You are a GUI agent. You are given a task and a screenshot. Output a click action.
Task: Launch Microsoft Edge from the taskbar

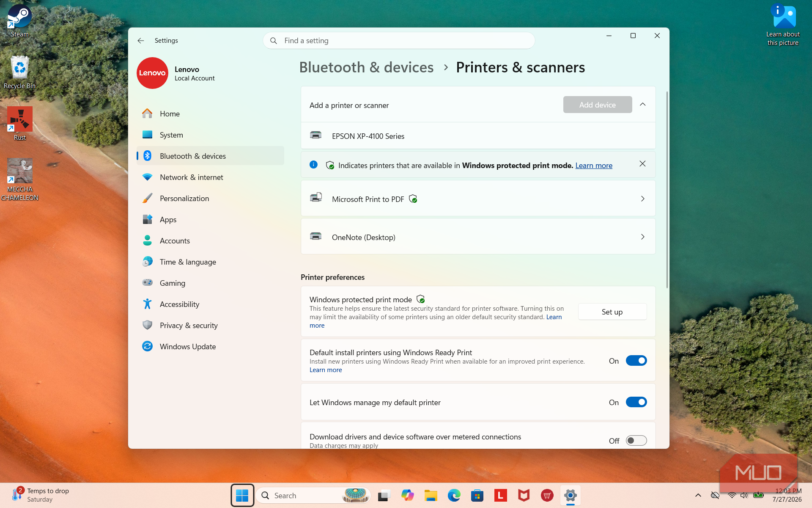[454, 495]
